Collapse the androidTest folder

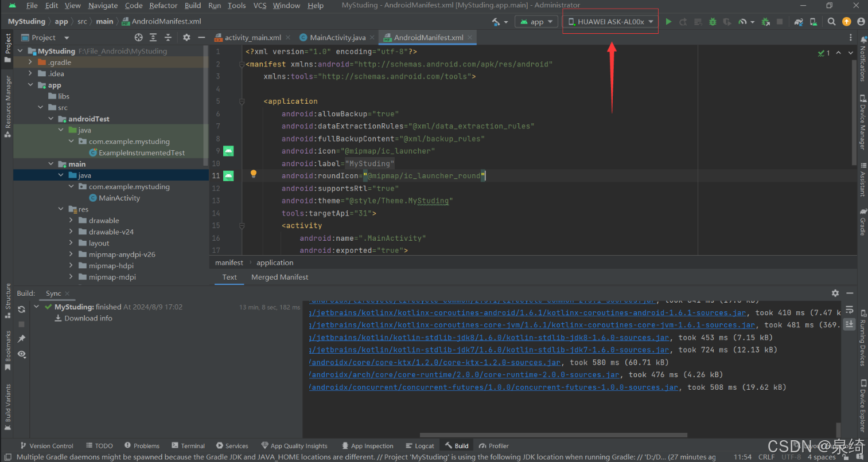[x=50, y=119]
